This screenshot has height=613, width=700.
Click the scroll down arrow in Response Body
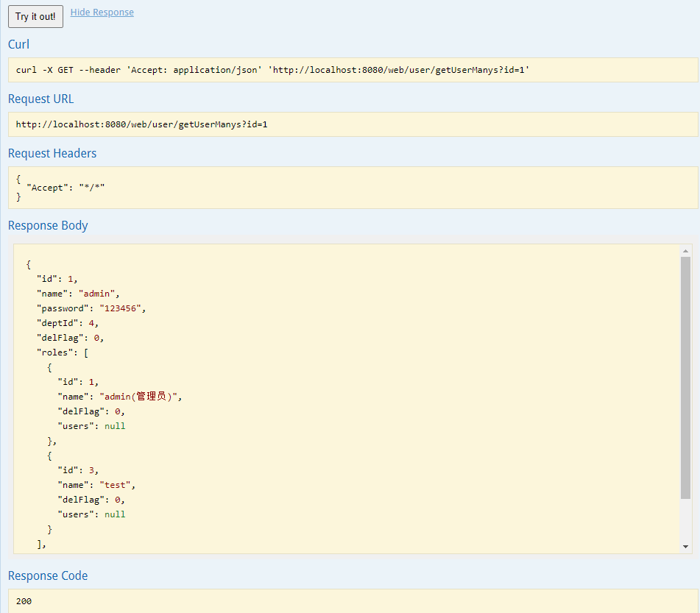pyautogui.click(x=685, y=547)
